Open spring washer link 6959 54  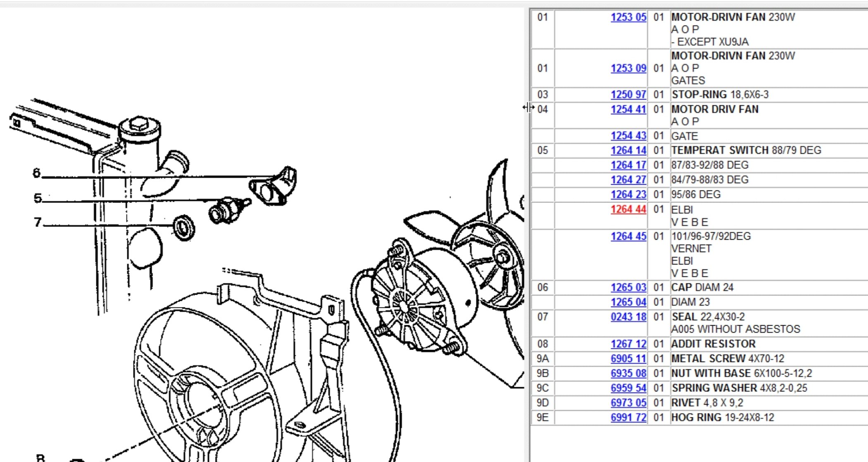[x=628, y=388]
